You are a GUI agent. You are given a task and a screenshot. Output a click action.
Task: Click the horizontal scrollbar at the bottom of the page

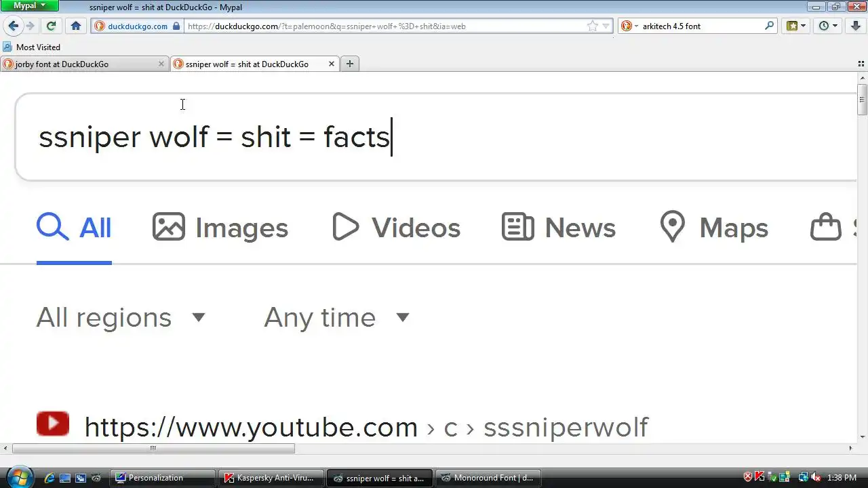click(x=153, y=448)
